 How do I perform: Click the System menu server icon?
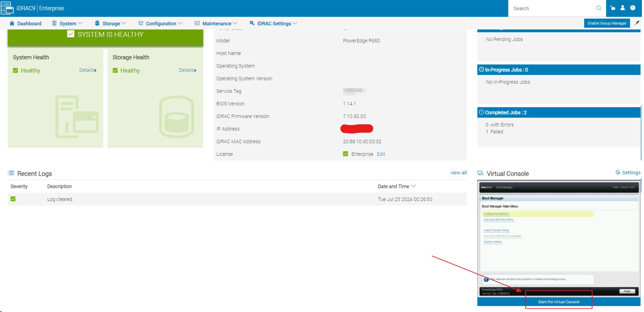pos(54,24)
